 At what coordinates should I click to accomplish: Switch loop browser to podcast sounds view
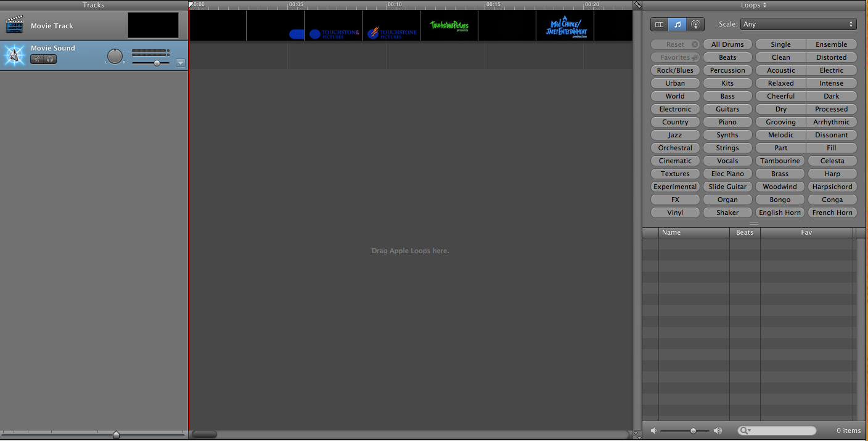(x=695, y=25)
